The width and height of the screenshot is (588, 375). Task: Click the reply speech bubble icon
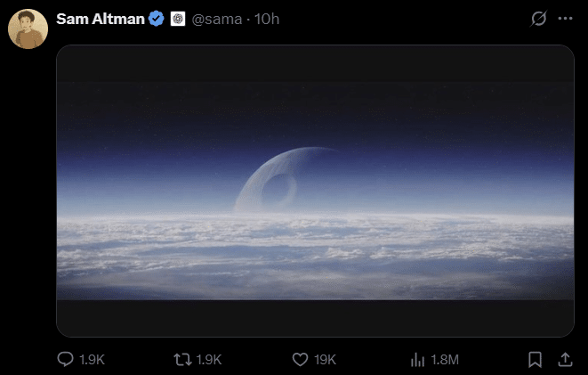coord(65,359)
